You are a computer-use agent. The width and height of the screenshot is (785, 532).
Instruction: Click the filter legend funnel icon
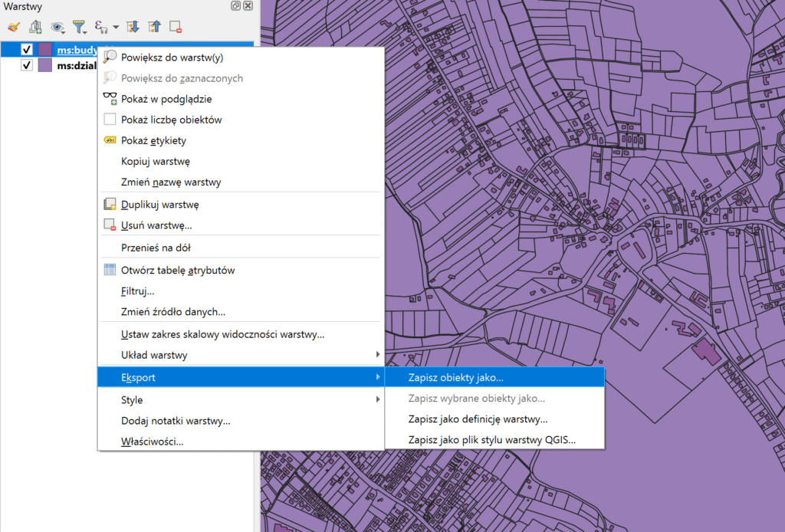78,27
